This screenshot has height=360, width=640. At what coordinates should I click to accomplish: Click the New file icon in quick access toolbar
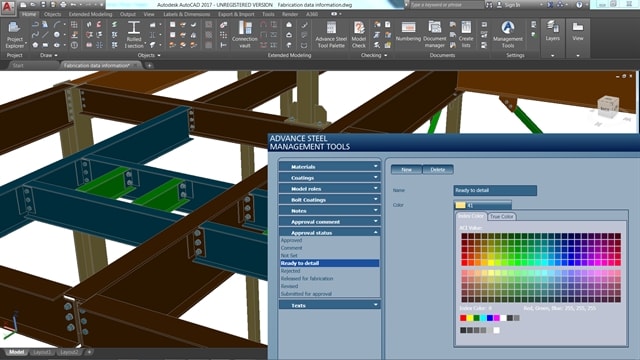[24, 4]
